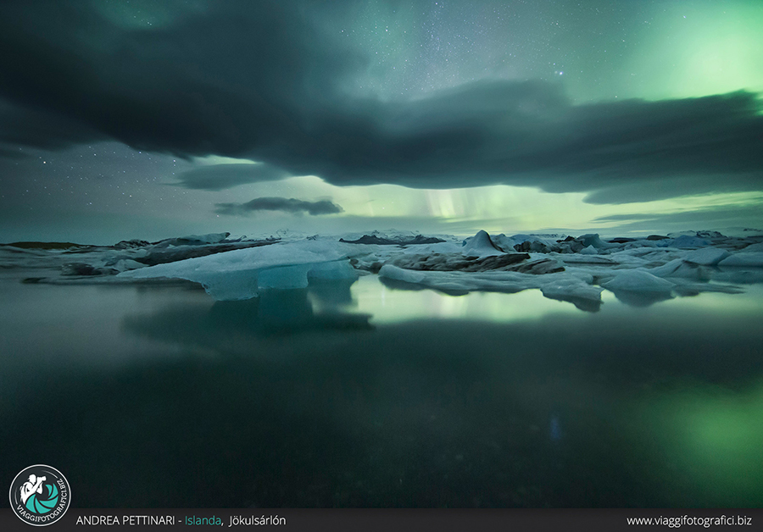This screenshot has height=532, width=763.
Task: Click the Viaggifotografici.biz round camera logo
Action: (x=40, y=495)
